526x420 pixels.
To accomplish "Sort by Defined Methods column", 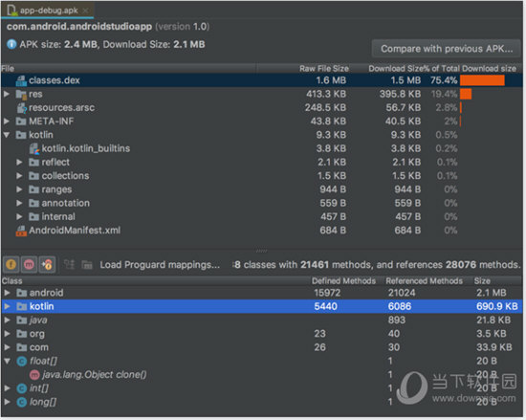I will [x=344, y=280].
